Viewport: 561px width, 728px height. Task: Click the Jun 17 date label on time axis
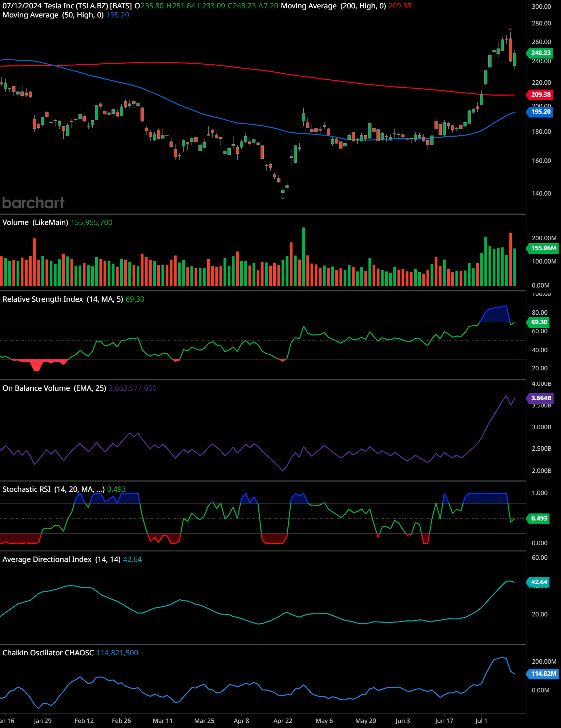(x=444, y=721)
